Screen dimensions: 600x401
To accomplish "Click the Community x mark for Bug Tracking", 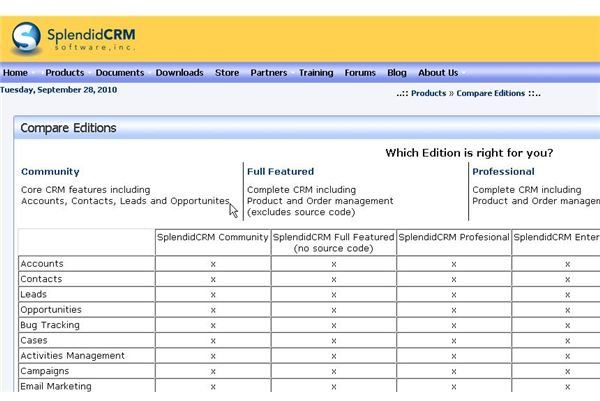I will pos(213,326).
